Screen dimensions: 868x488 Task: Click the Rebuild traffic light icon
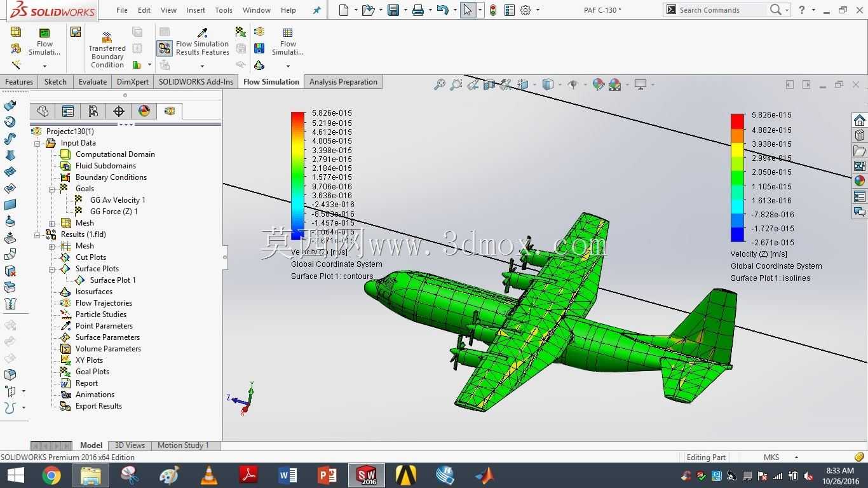[493, 10]
